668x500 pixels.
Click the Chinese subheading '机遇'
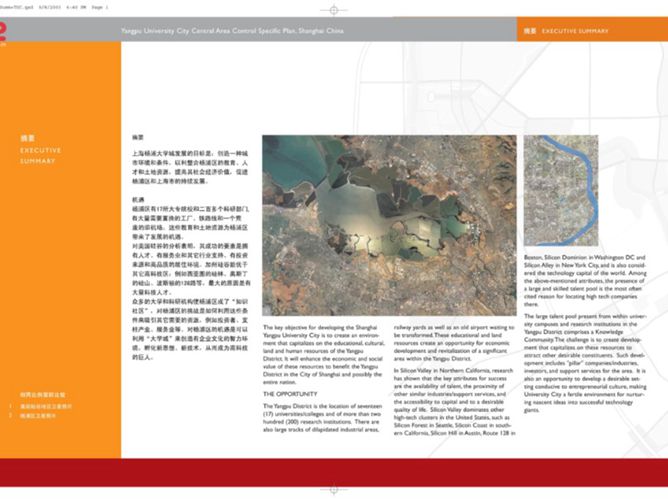coord(138,199)
